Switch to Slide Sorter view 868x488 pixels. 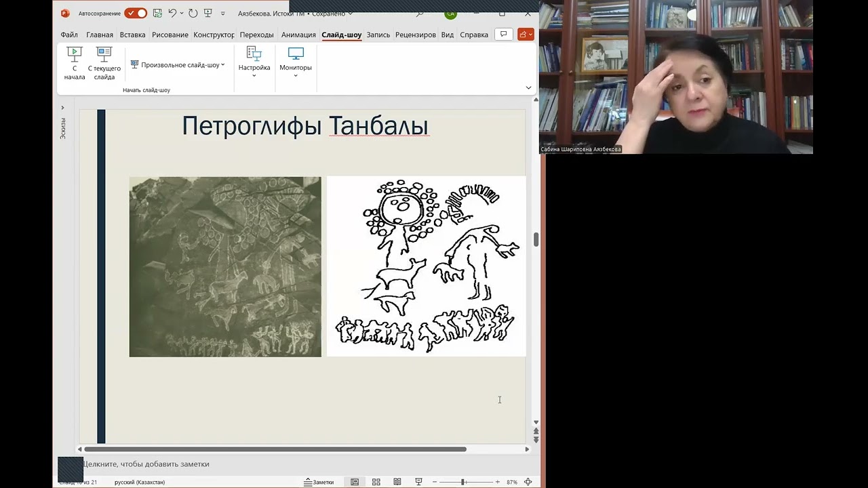[x=376, y=482]
